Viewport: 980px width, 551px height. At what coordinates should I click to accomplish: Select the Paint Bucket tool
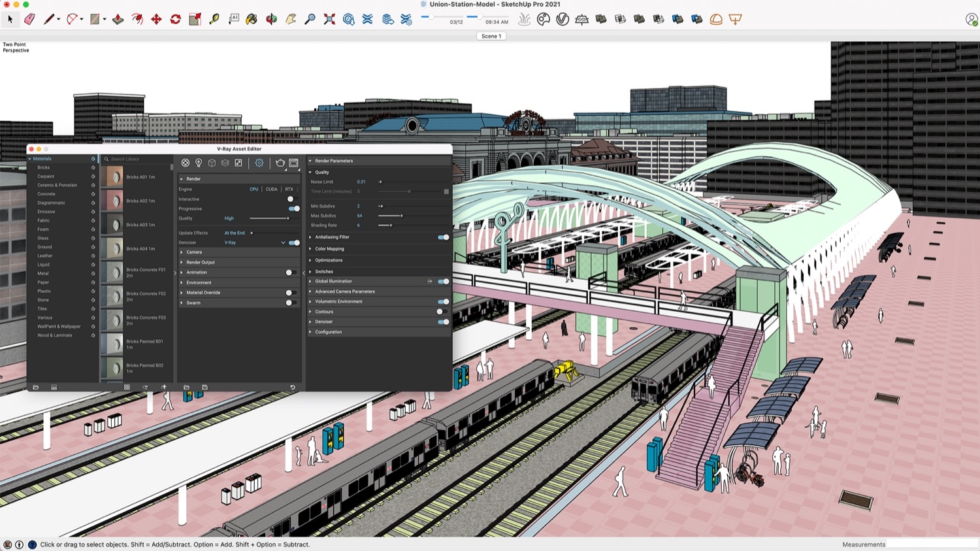point(253,20)
